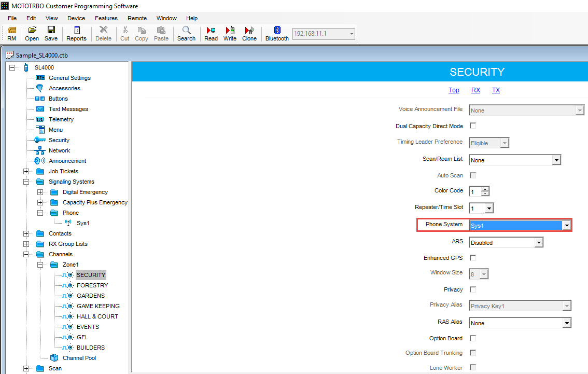588x374 pixels.
Task: Open the RM radio management tool
Action: tap(11, 33)
